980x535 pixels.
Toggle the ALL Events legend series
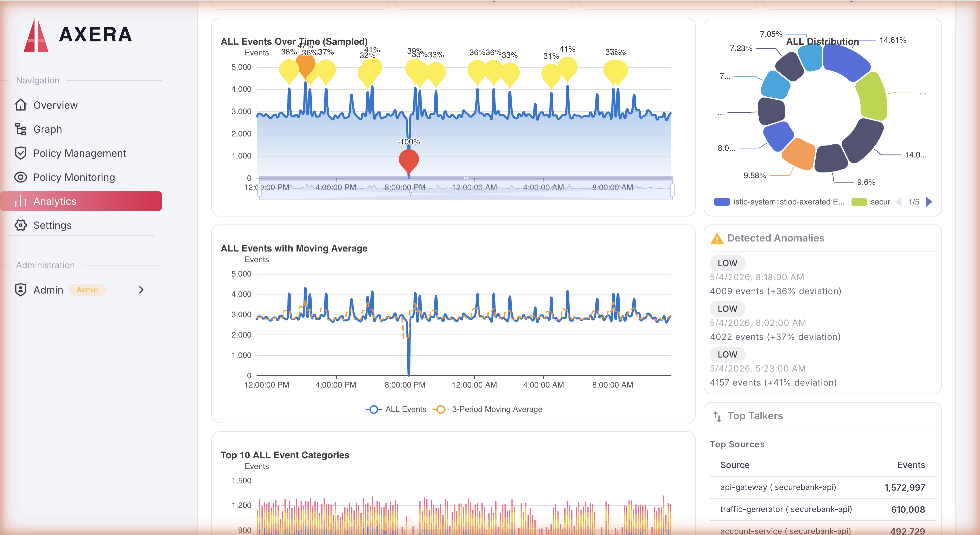tap(396, 409)
